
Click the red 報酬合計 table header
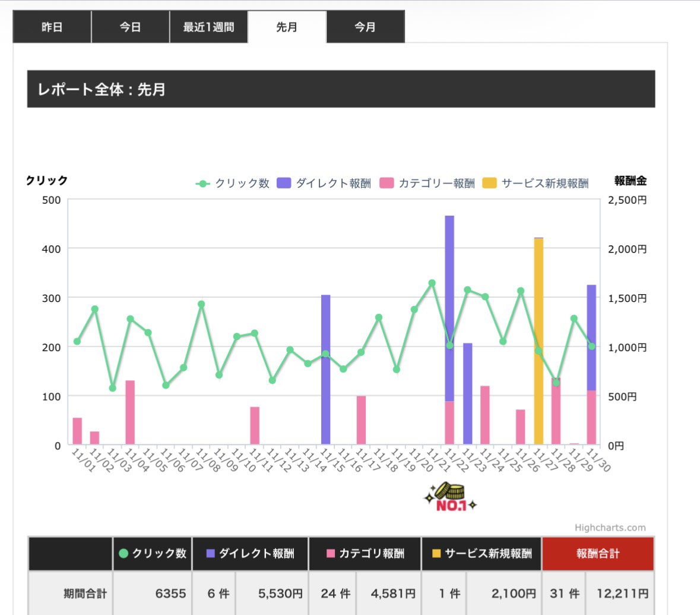598,554
